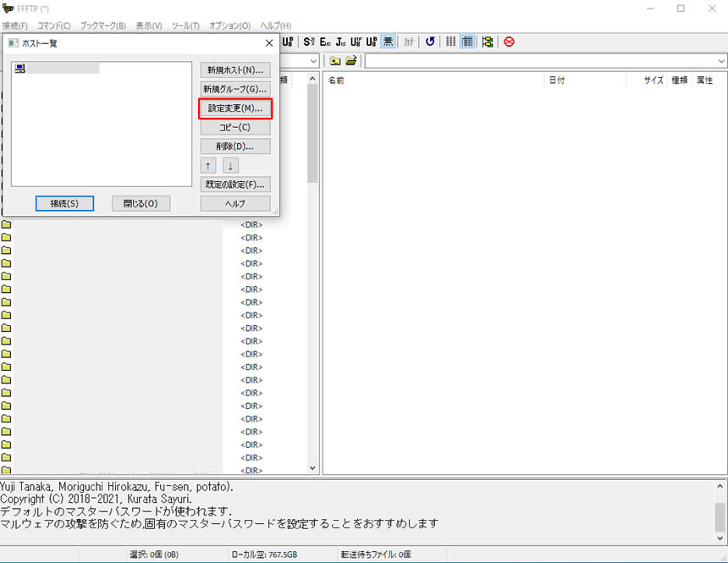Move the host down with the ↓ button
This screenshot has height=563, width=728.
click(x=230, y=165)
